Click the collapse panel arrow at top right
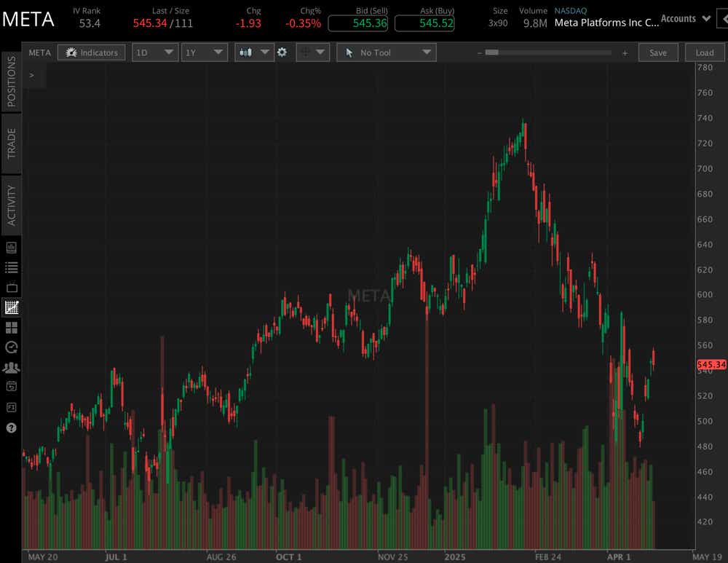 724,19
